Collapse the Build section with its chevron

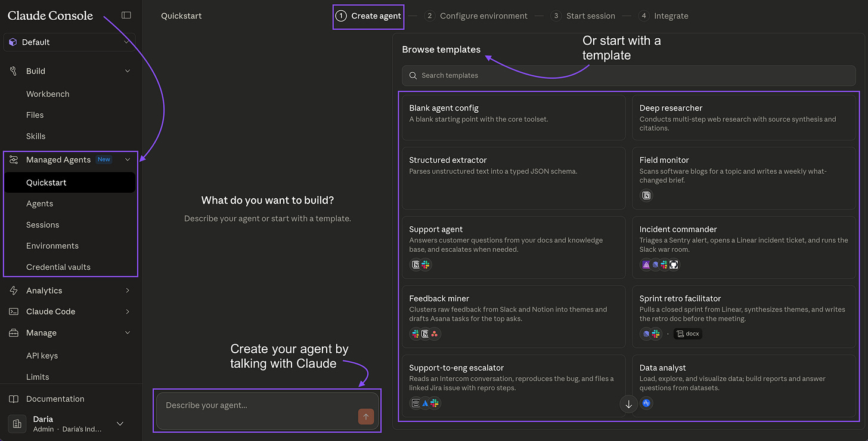click(x=127, y=71)
